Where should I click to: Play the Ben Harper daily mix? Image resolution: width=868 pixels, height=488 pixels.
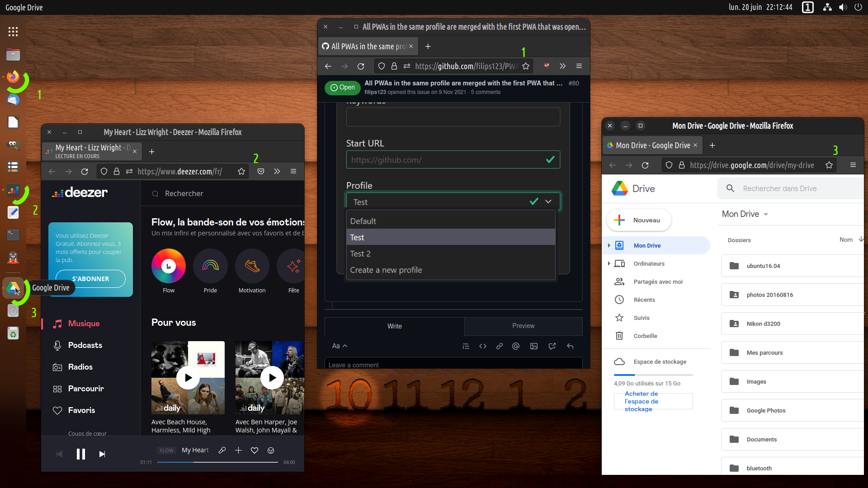[272, 378]
